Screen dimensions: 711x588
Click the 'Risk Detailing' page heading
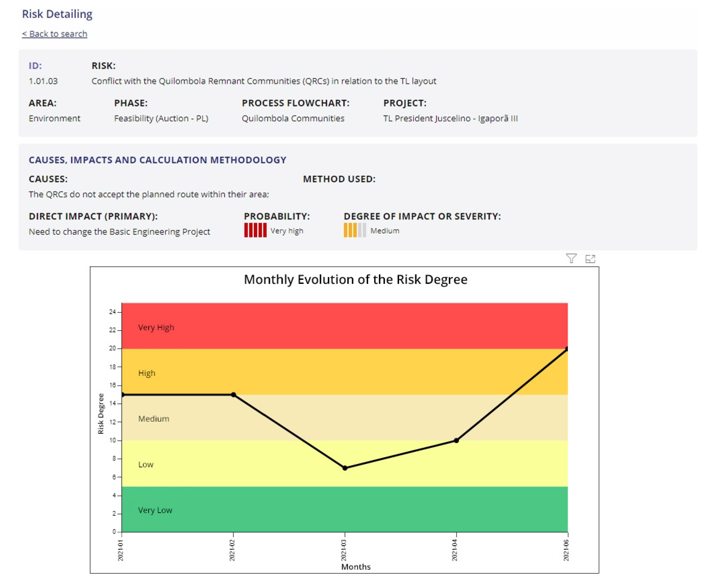(x=57, y=14)
